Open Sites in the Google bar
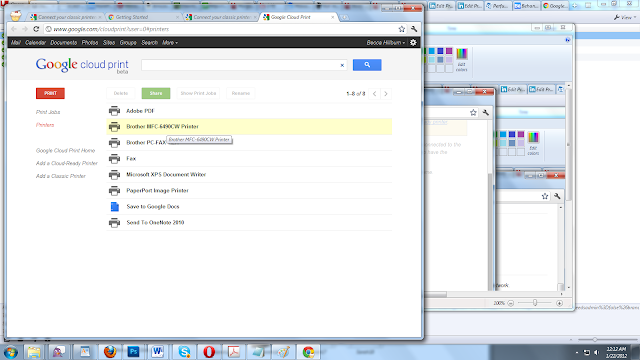The height and width of the screenshot is (360, 640). pos(109,42)
